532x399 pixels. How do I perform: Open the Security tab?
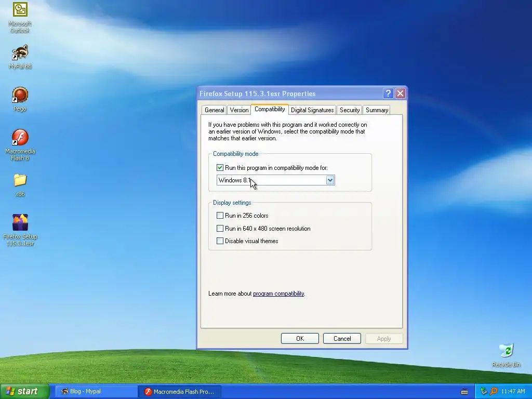[350, 110]
